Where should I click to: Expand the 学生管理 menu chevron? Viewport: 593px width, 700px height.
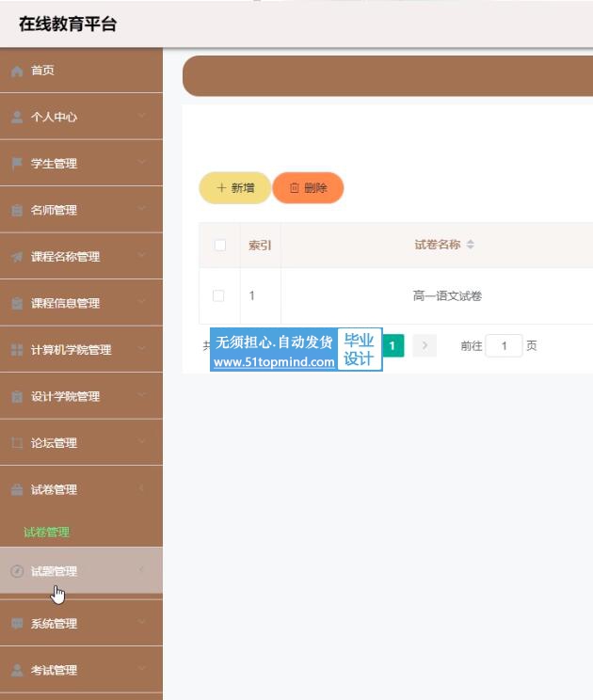pos(141,162)
